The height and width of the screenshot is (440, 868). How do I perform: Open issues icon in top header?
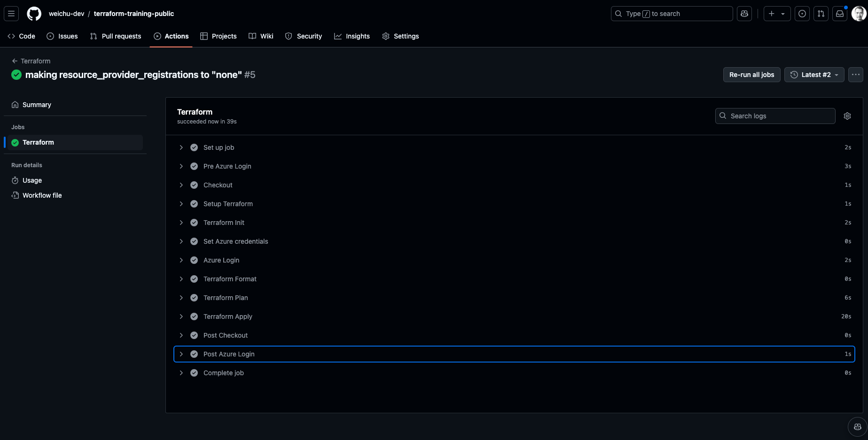click(x=802, y=14)
